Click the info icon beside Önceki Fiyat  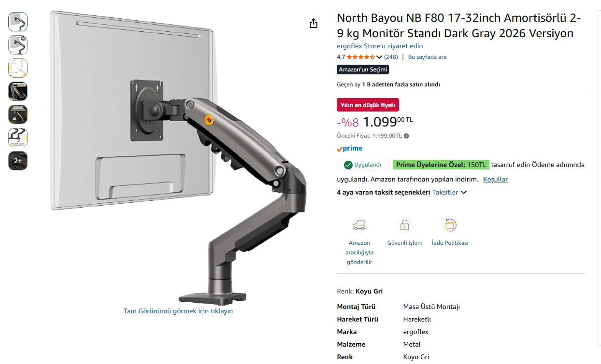[406, 136]
